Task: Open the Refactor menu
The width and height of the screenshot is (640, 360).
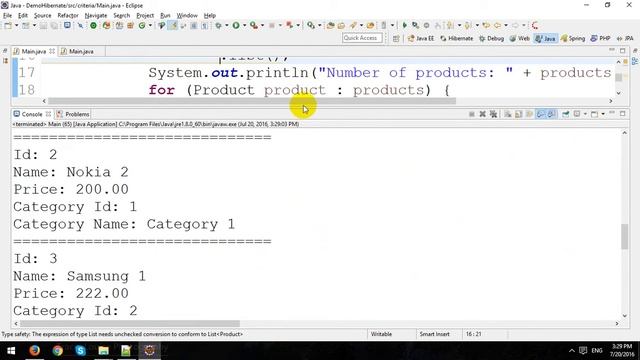Action: (x=68, y=16)
